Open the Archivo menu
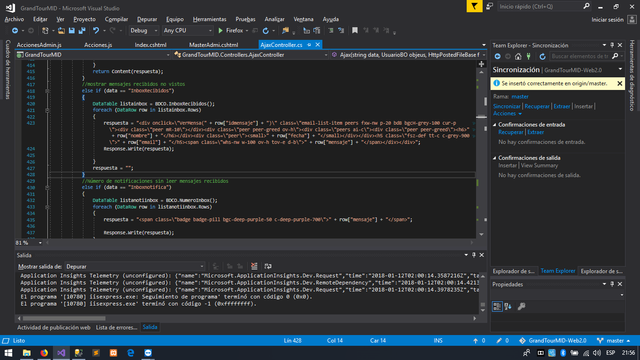 coord(14,19)
